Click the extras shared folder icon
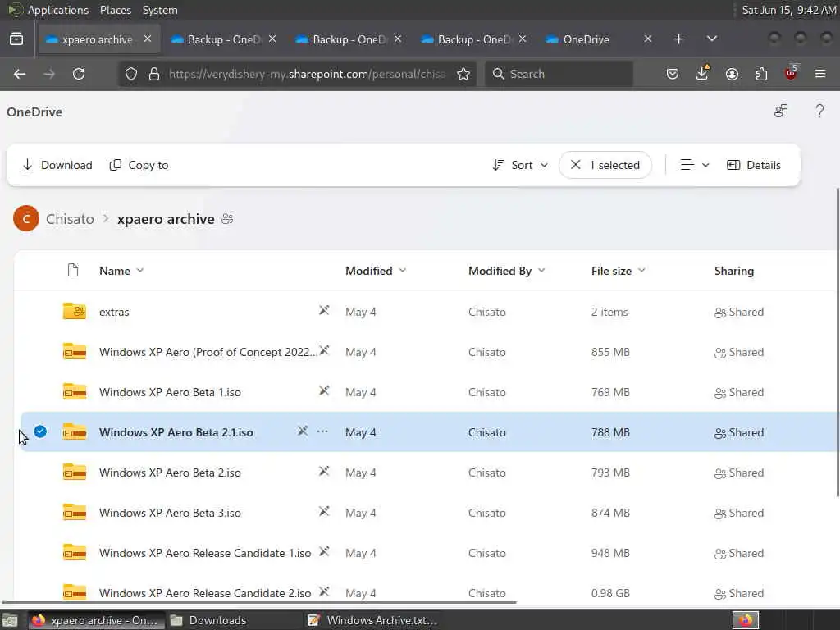 click(x=75, y=311)
